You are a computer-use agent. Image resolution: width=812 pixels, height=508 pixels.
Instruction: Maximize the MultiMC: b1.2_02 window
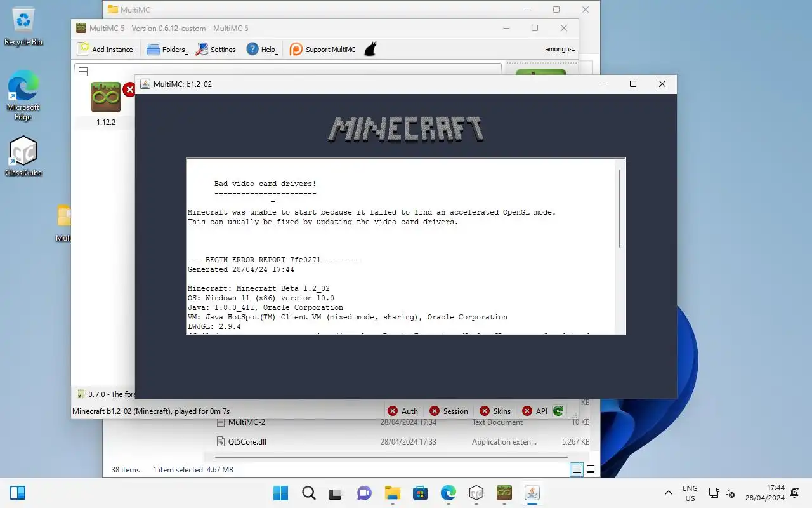[632, 84]
